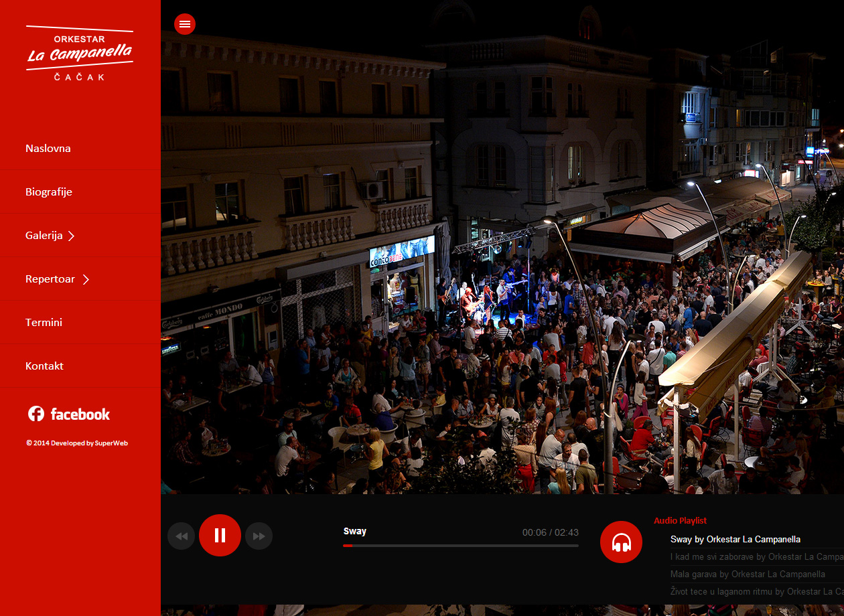Open the Facebook page link
This screenshot has height=616, width=844.
[x=69, y=414]
